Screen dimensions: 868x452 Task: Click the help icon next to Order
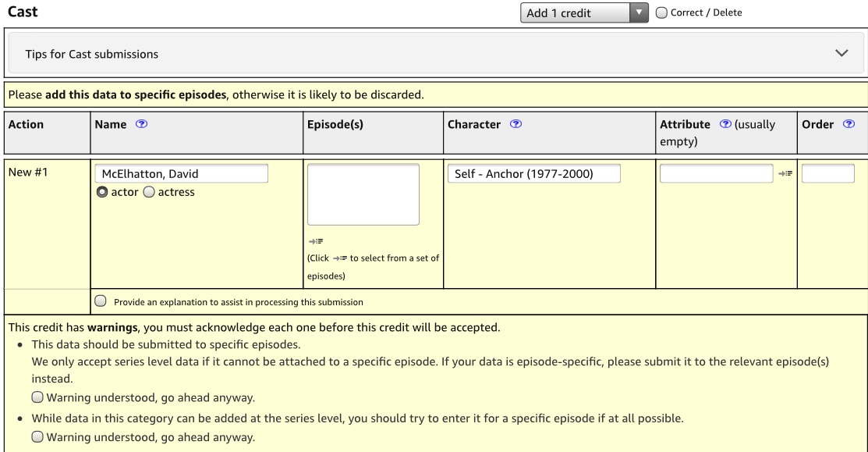849,124
